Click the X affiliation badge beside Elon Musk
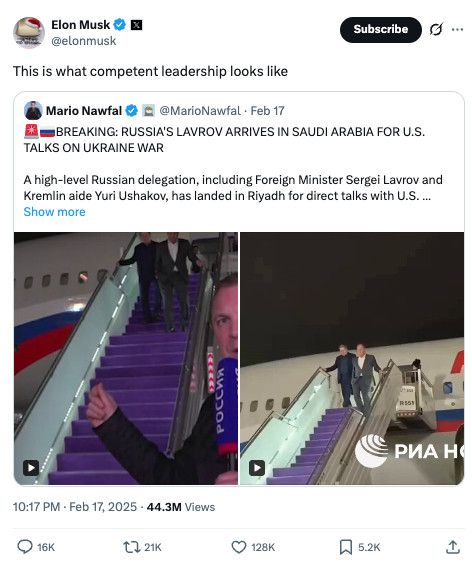Image resolution: width=472 pixels, height=564 pixels. (x=136, y=25)
